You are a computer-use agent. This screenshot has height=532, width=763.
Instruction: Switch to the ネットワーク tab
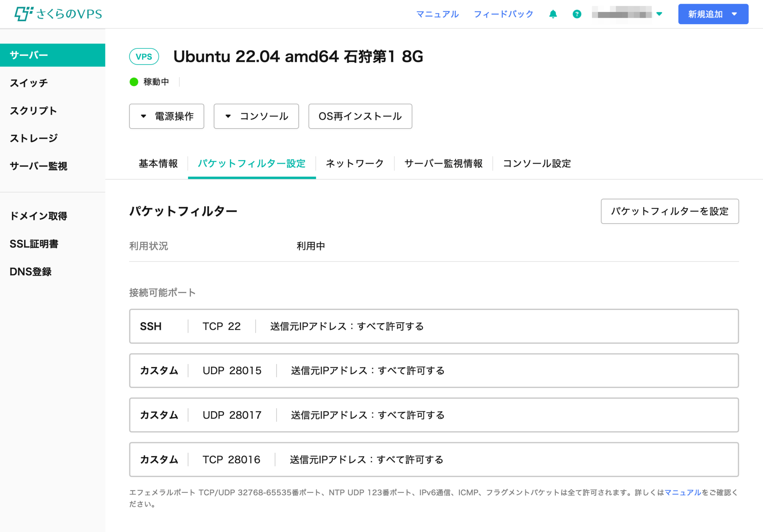pyautogui.click(x=354, y=164)
